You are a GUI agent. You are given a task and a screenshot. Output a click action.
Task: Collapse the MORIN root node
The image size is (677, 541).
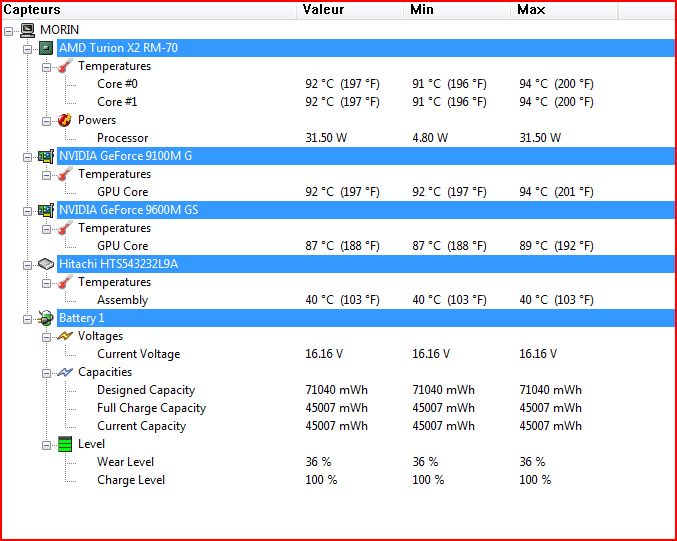tap(8, 31)
